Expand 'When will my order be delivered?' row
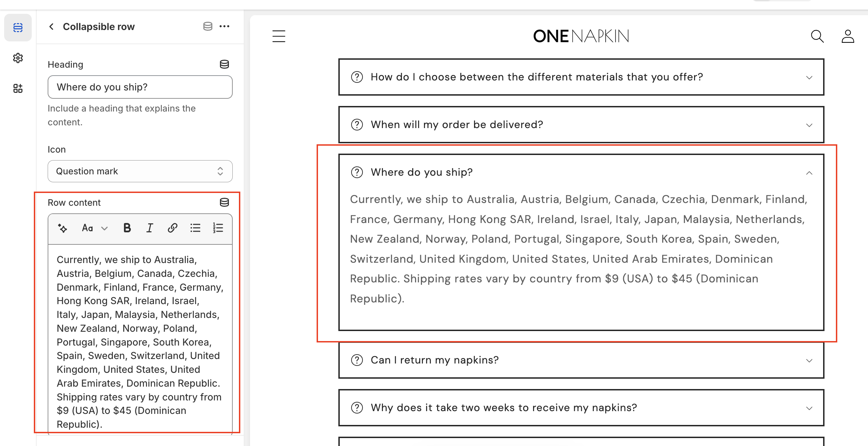The image size is (868, 446). 581,125
